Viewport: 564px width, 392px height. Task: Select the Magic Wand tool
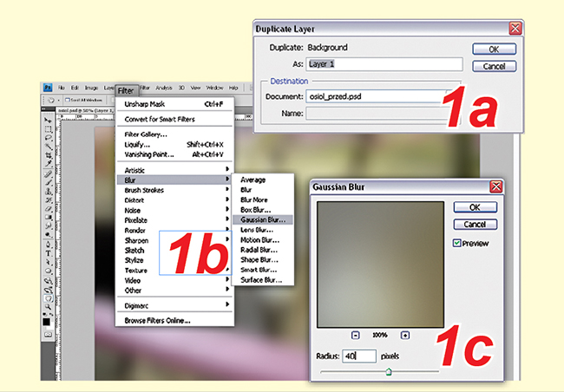coord(48,147)
